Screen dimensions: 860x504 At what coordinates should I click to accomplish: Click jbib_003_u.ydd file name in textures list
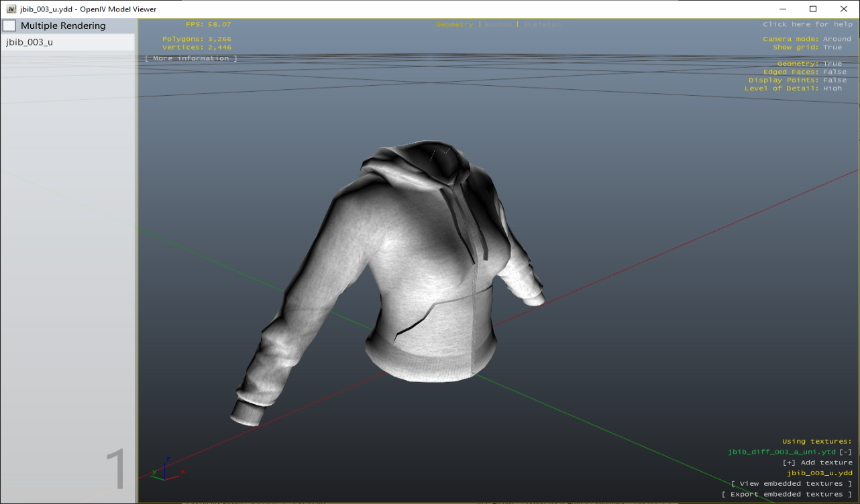820,473
